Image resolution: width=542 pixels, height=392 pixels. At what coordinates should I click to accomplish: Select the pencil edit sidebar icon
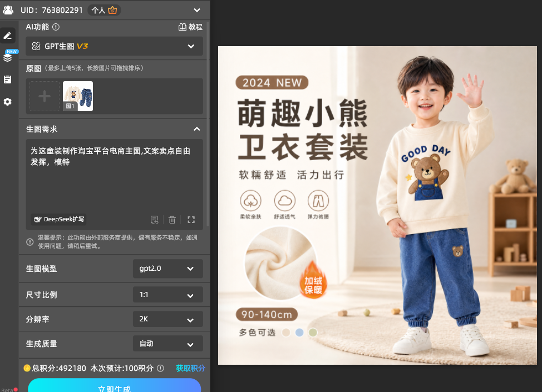pyautogui.click(x=8, y=35)
